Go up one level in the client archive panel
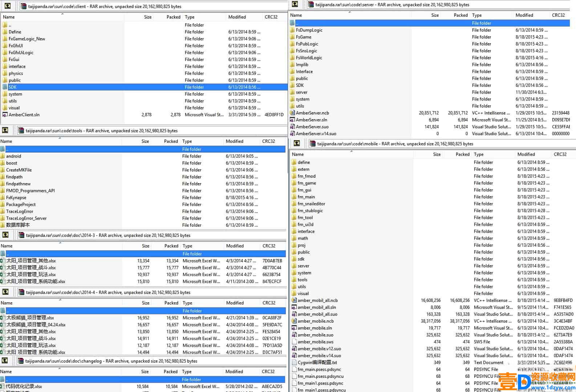Viewport: 576px width, 392px height. tap(7, 6)
